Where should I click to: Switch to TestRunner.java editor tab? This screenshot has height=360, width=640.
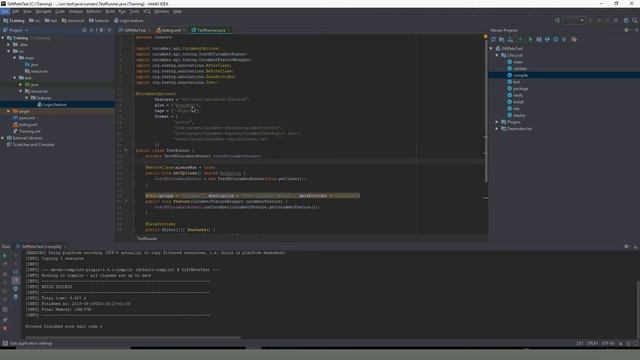[x=211, y=30]
